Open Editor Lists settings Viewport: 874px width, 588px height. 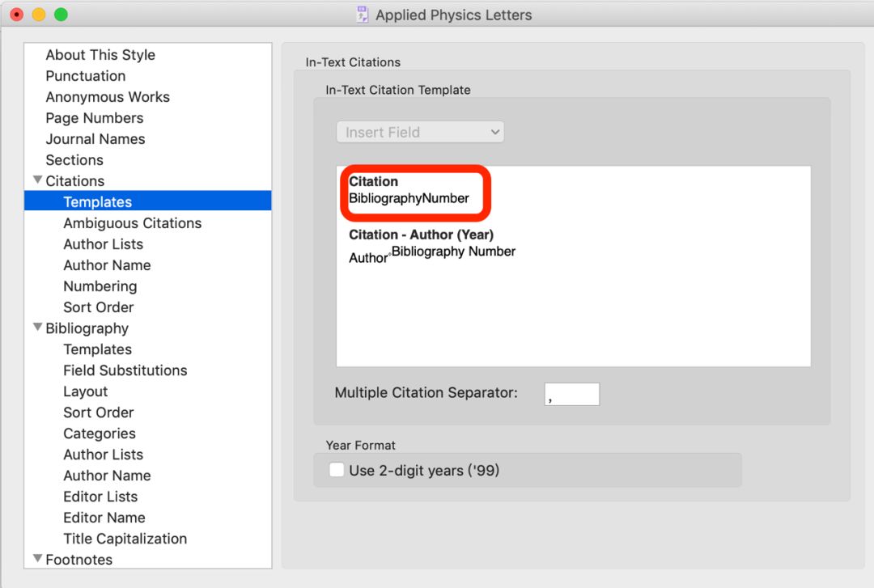(100, 497)
